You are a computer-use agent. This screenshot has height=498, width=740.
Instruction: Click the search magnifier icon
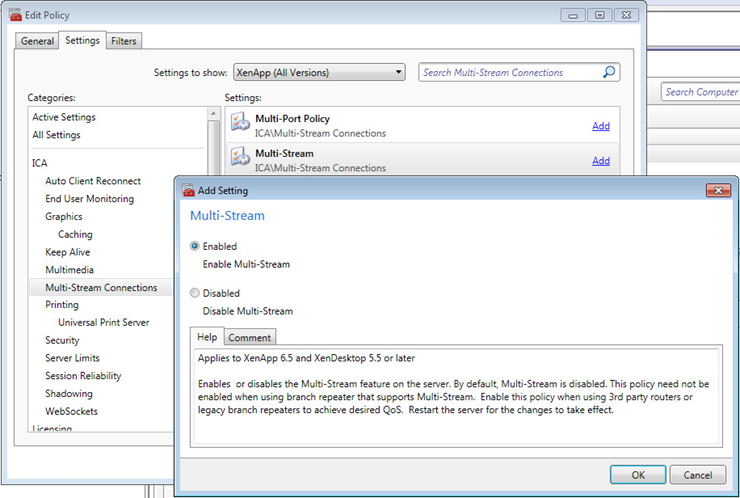click(x=609, y=72)
